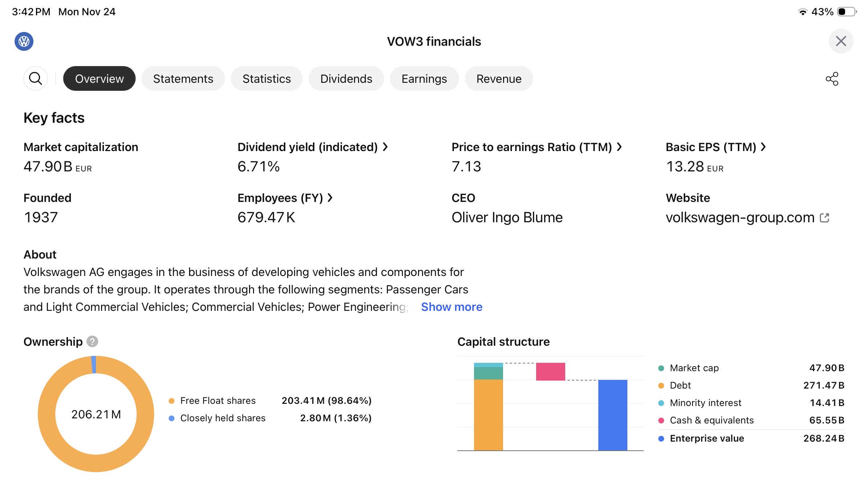Open the search magnifier icon
The width and height of the screenshot is (868, 491).
(36, 78)
